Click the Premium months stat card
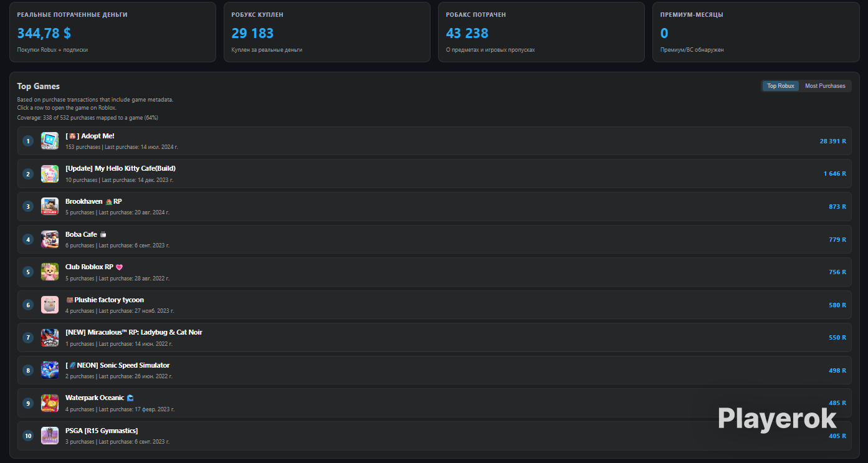 [756, 32]
